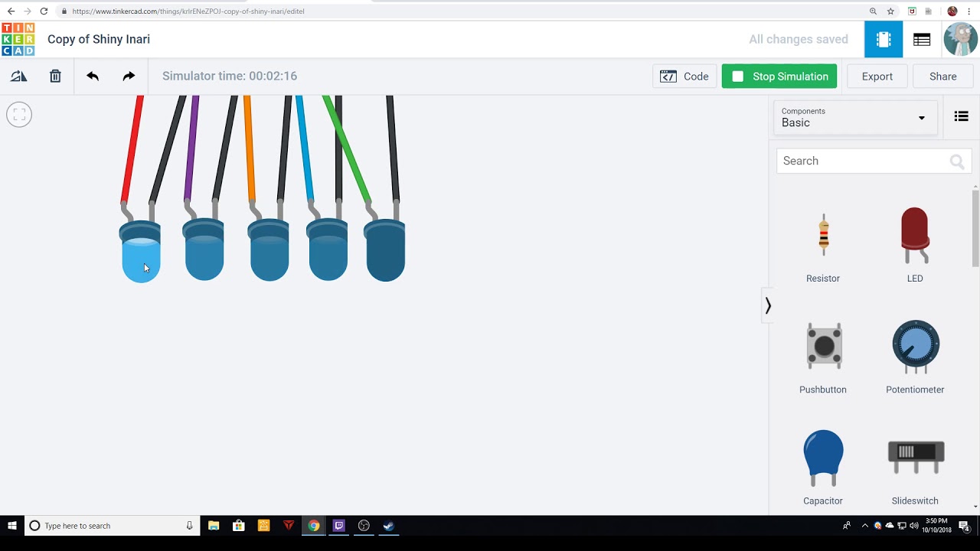The image size is (980, 551).
Task: Click the browser address bar URL
Action: 188,11
